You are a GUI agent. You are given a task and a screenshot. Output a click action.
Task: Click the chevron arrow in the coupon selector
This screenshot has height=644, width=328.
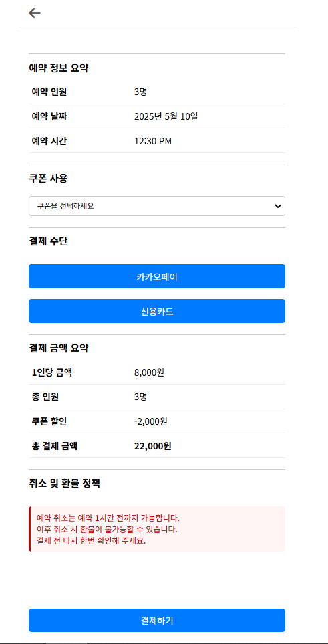pos(277,206)
